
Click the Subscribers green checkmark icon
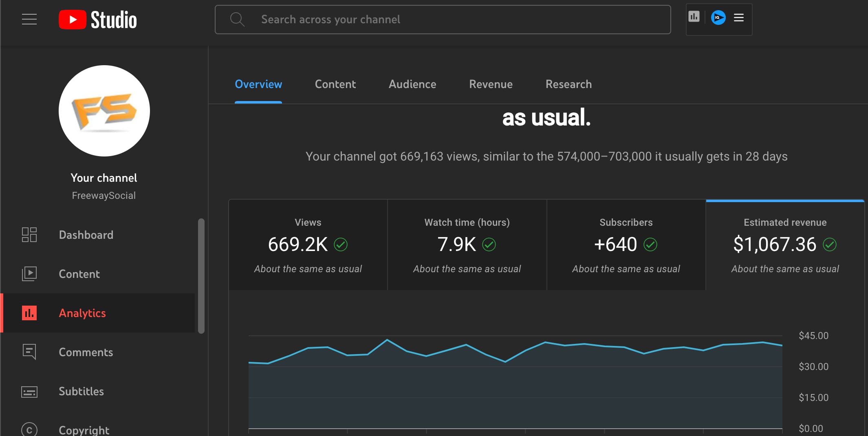tap(650, 244)
